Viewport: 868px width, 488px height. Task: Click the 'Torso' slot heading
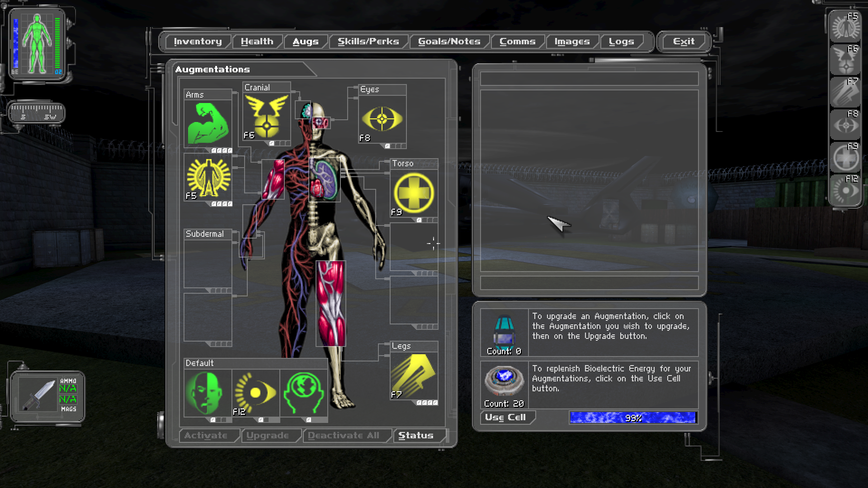pyautogui.click(x=402, y=164)
